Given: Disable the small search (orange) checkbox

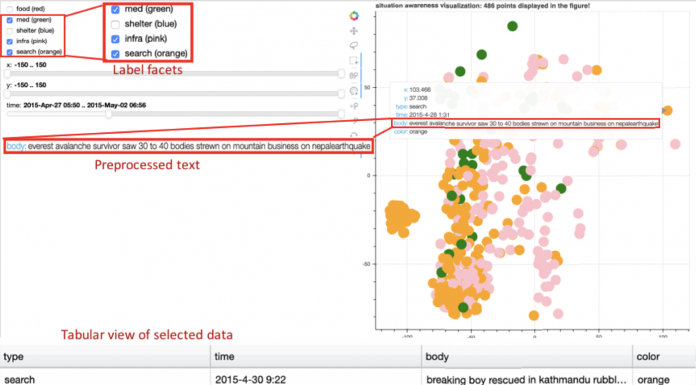Looking at the screenshot, I should coord(10,52).
